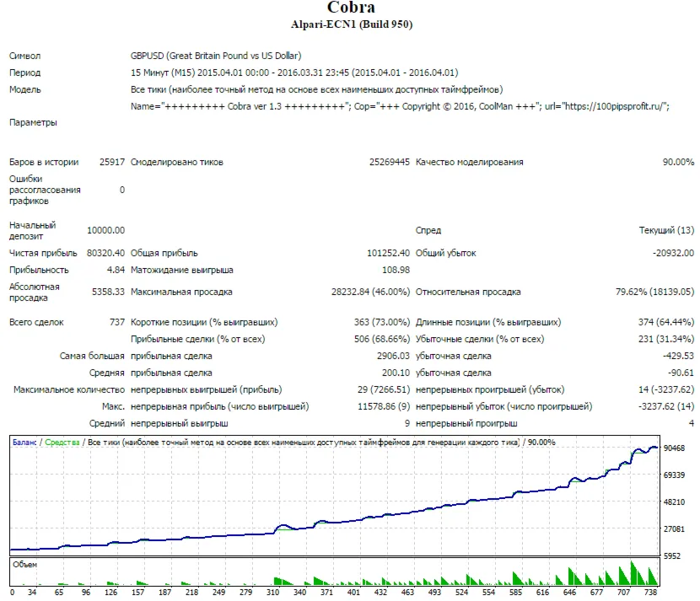Image resolution: width=700 pixels, height=601 pixels.
Task: Click the balance curve peak near 90468
Action: pos(654,447)
